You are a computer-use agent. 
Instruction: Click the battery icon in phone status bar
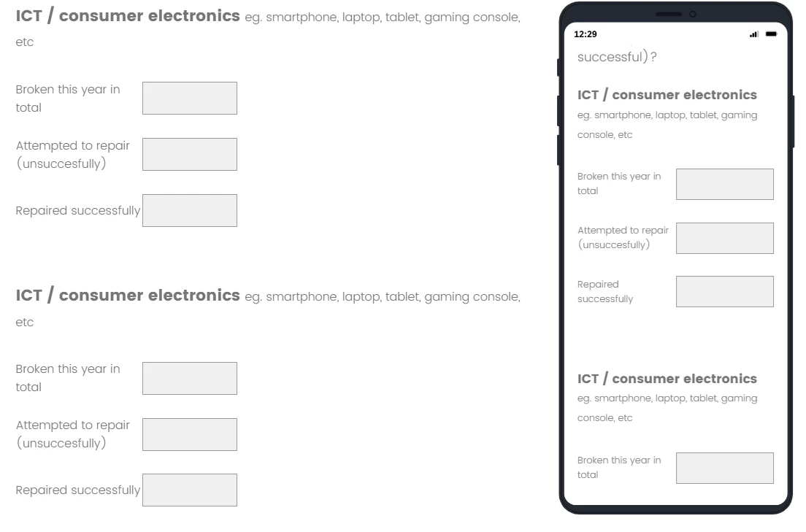click(771, 34)
